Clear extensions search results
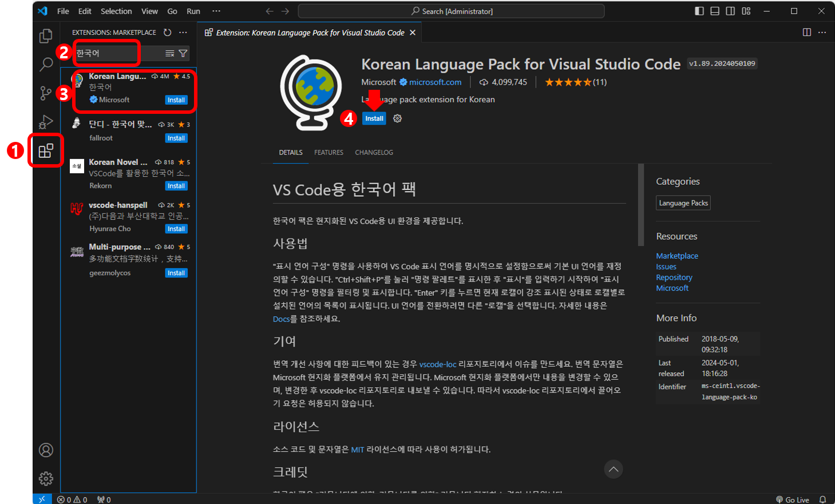 (170, 53)
